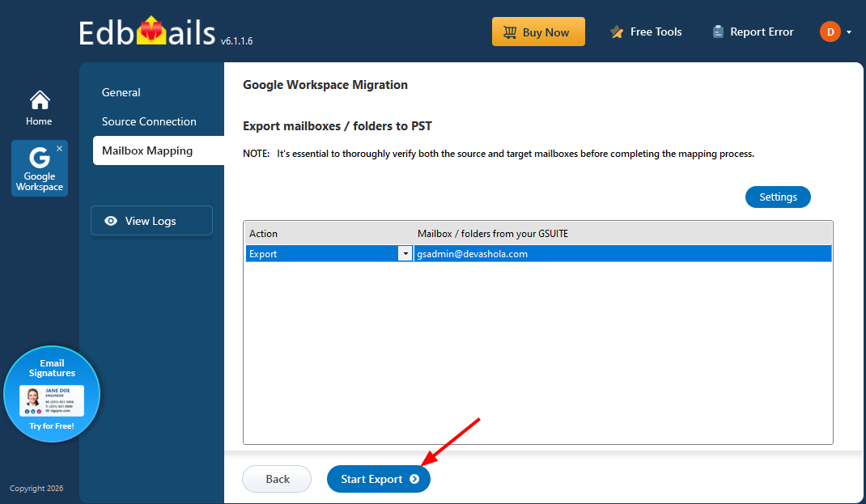This screenshot has width=866, height=504.
Task: Open the Settings button
Action: [x=778, y=197]
